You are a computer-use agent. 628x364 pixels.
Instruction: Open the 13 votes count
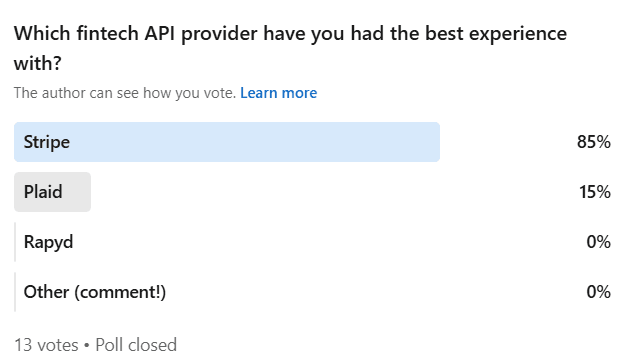click(x=46, y=345)
